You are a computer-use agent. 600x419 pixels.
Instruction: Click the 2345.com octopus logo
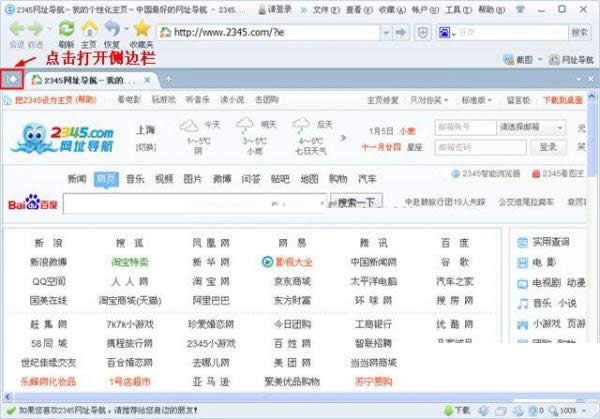click(x=62, y=138)
